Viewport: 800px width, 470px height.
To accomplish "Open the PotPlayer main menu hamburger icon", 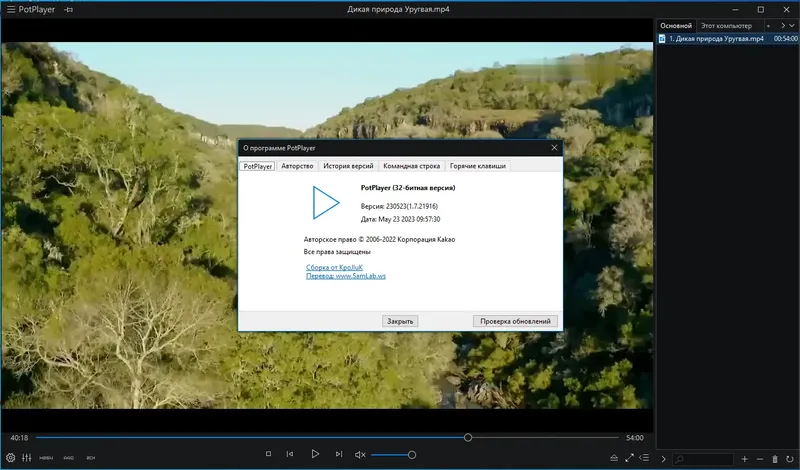I will click(11, 9).
